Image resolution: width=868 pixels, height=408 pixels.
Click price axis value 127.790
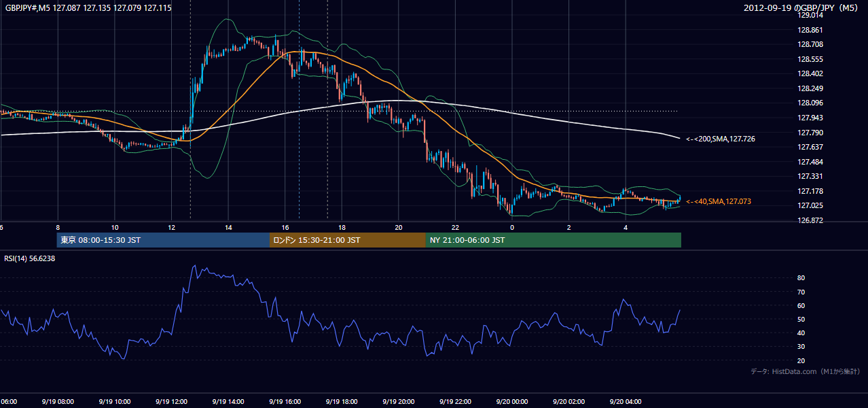[810, 133]
